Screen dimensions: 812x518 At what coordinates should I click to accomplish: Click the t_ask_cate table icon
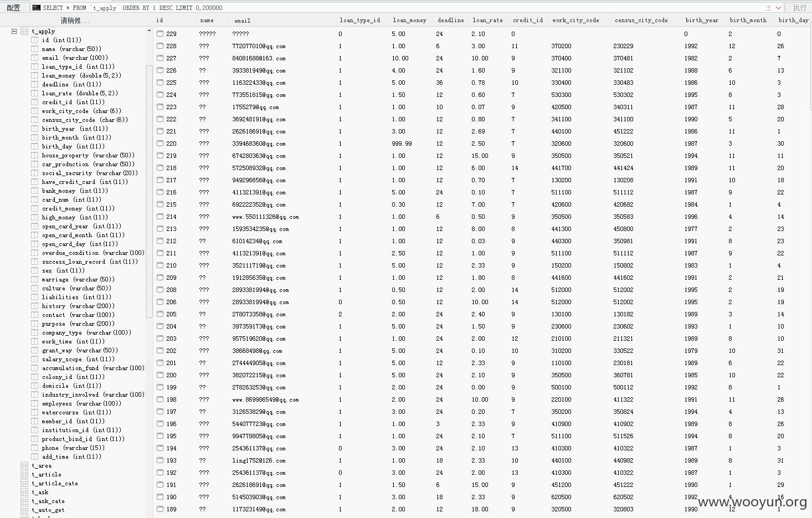pyautogui.click(x=24, y=501)
